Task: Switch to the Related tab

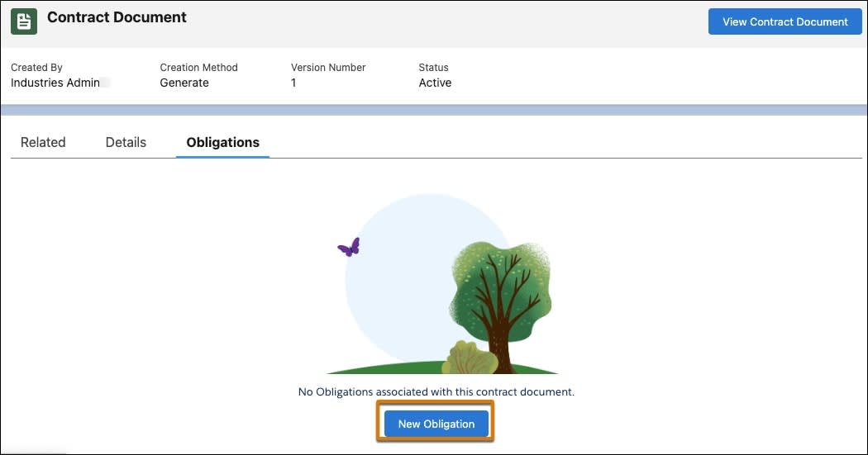Action: pos(43,142)
